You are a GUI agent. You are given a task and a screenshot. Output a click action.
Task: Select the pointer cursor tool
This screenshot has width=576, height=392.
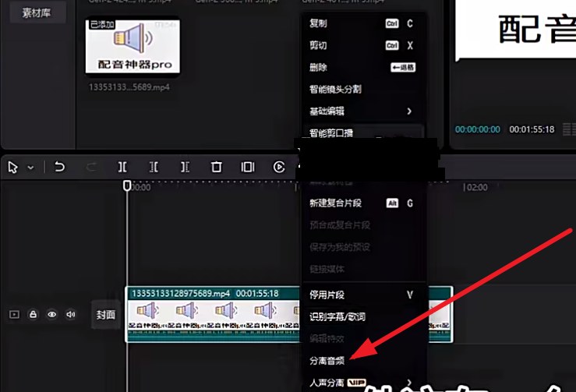coord(12,167)
